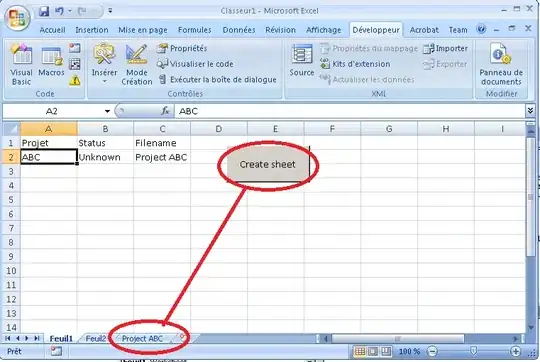Open the Team tab

point(458,30)
